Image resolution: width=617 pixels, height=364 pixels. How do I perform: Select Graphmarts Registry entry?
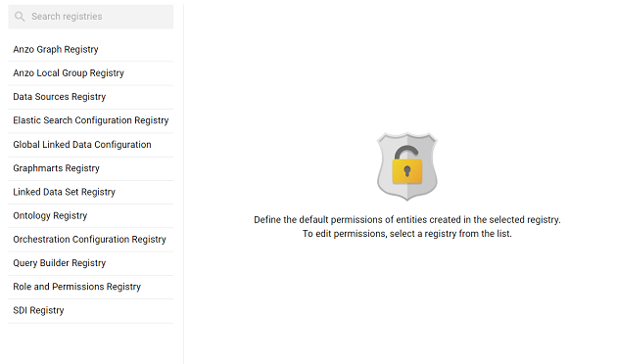[x=90, y=168]
